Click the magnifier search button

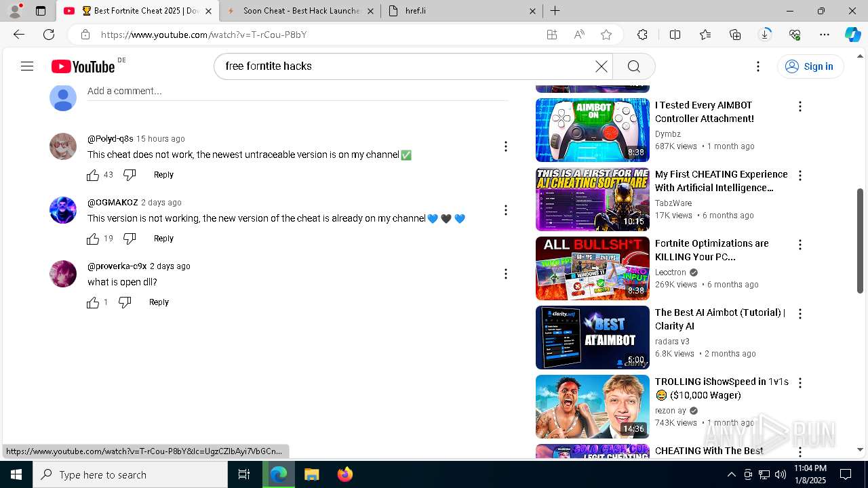coord(634,66)
